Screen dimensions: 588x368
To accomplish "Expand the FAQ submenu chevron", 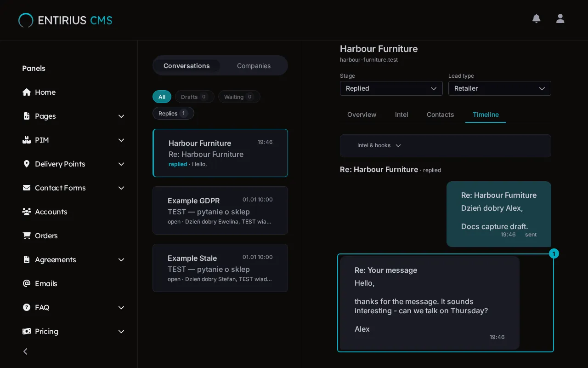I will (121, 308).
